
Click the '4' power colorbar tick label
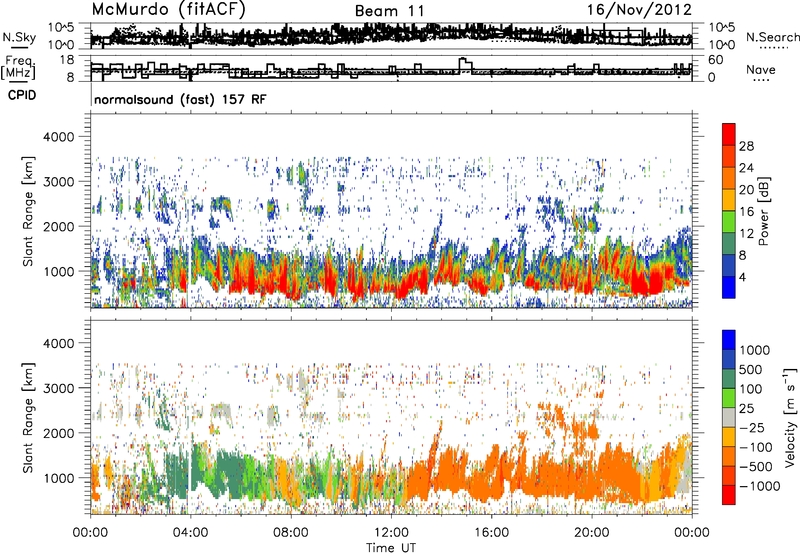742,278
